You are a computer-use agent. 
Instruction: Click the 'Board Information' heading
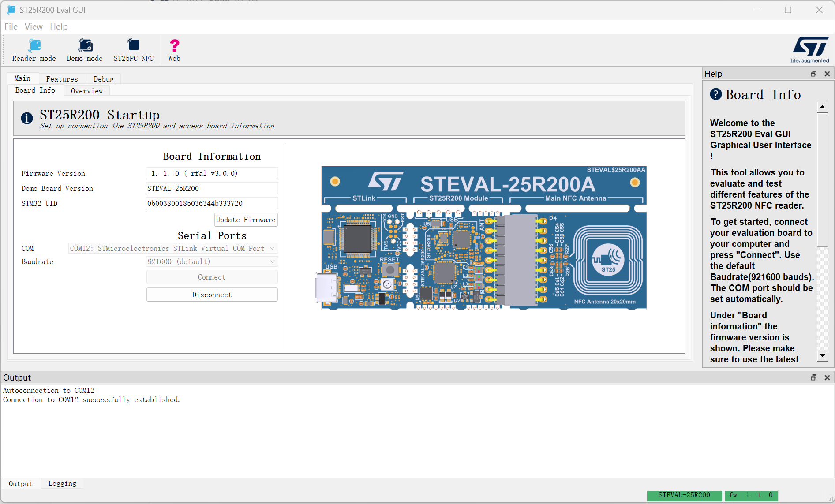[x=212, y=156]
